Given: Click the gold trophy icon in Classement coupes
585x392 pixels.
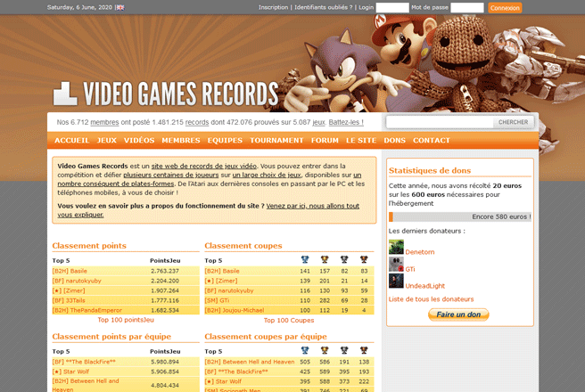Looking at the screenshot, I should 325,259.
